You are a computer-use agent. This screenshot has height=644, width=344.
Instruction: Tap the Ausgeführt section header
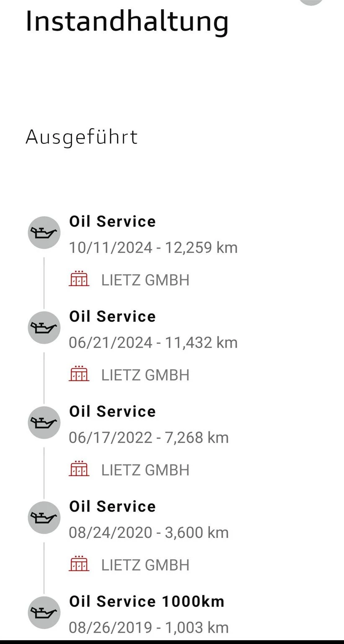82,137
